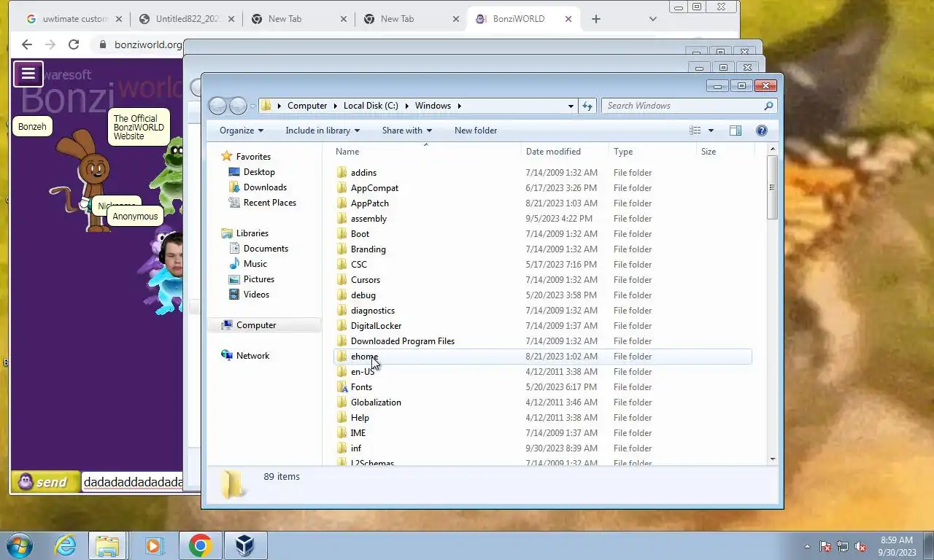The height and width of the screenshot is (560, 934).
Task: Switch to the Untitled822 Chrome tab
Action: (186, 19)
